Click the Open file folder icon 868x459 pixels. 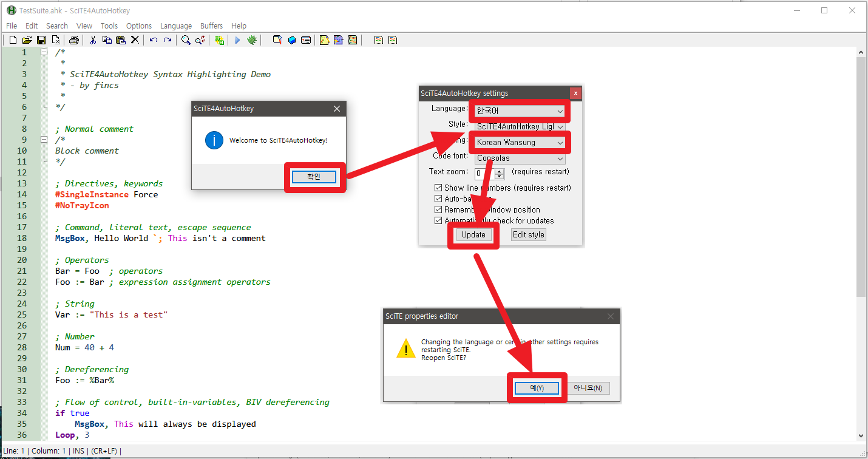click(27, 40)
